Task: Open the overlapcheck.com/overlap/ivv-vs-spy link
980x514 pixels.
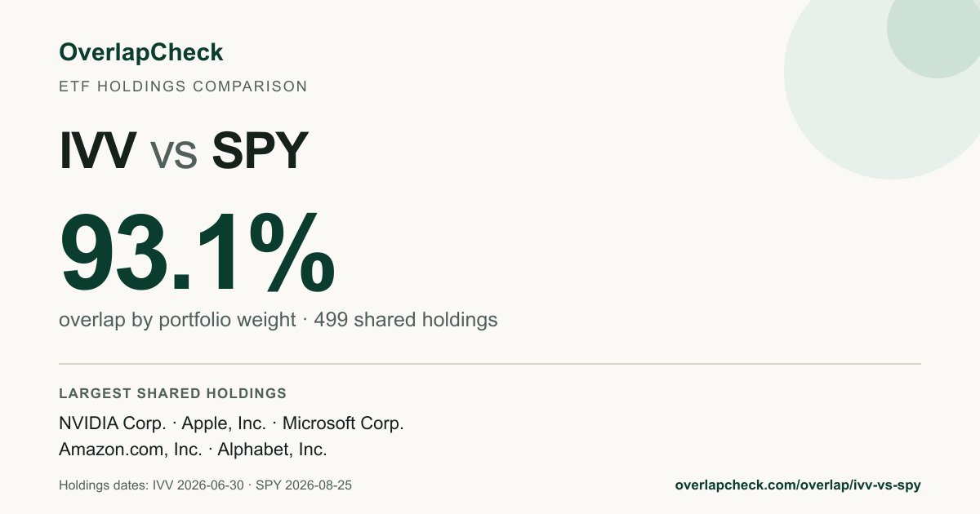Action: point(798,485)
